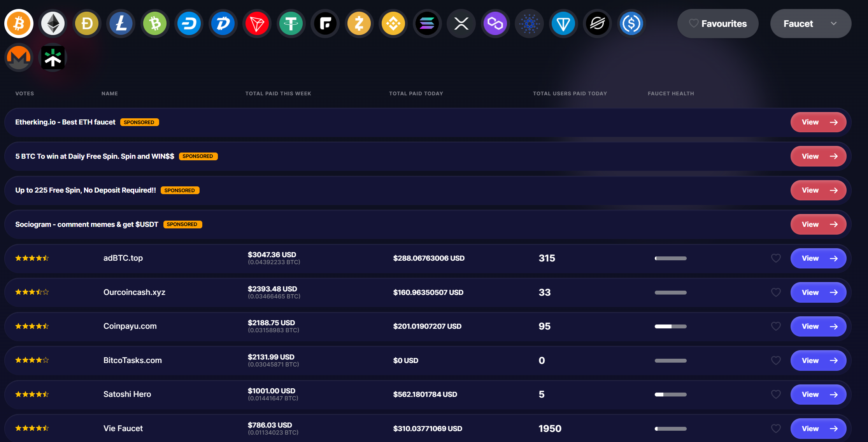Favourite adBTC.top with heart icon
Screen dimensions: 868x442
[x=776, y=258]
